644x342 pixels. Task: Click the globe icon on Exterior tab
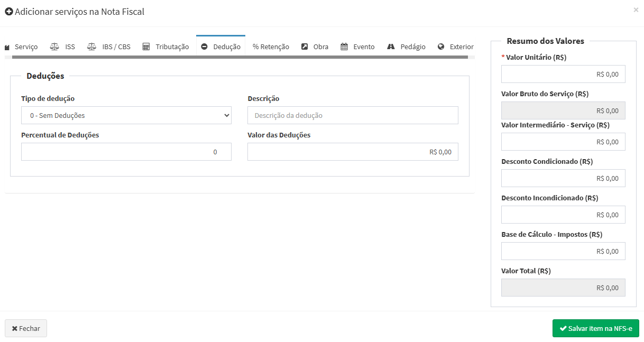point(441,47)
